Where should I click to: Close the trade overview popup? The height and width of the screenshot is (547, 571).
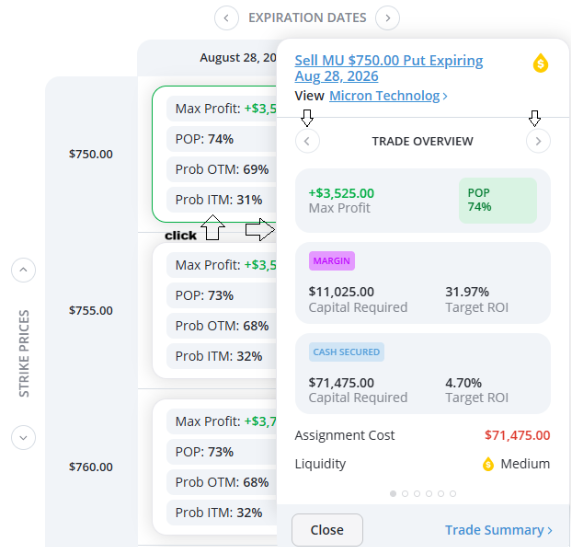click(x=327, y=530)
